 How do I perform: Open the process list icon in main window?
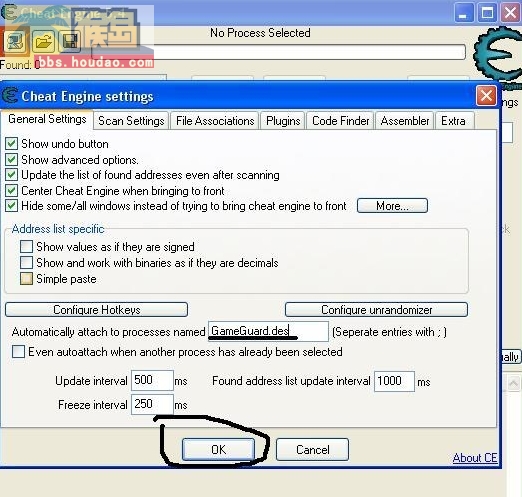(15, 42)
